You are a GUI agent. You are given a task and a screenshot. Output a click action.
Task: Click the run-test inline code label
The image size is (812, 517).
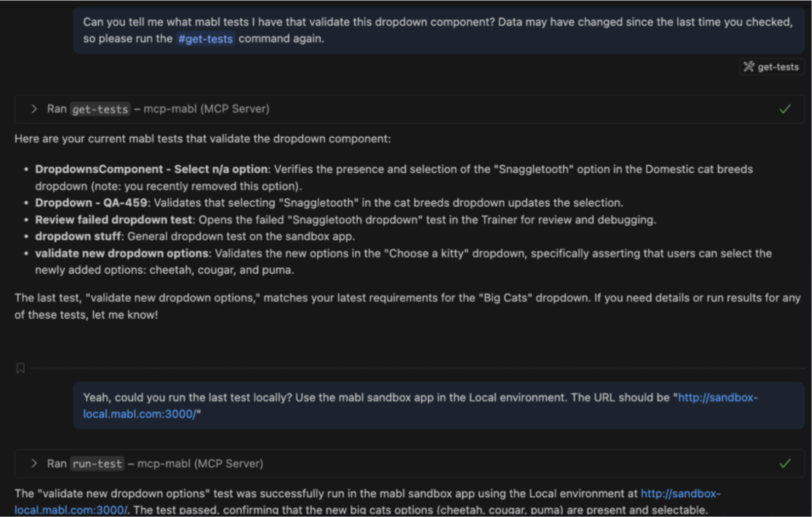(x=97, y=464)
